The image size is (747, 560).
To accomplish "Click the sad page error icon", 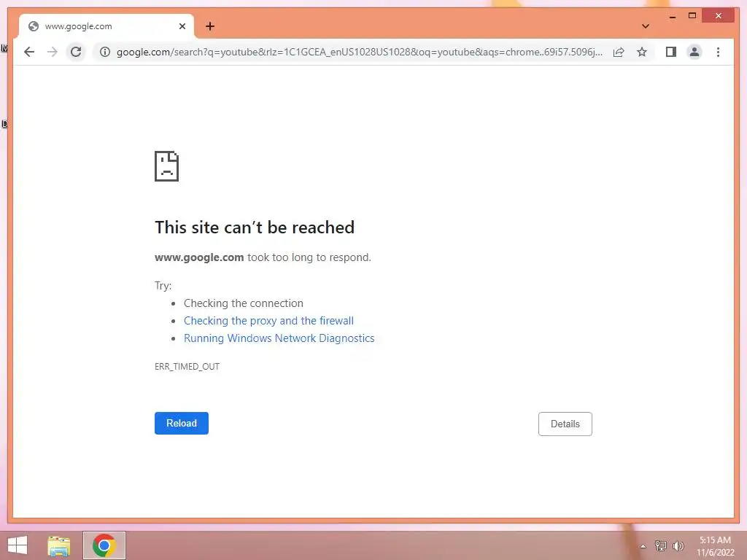I will pyautogui.click(x=167, y=166).
